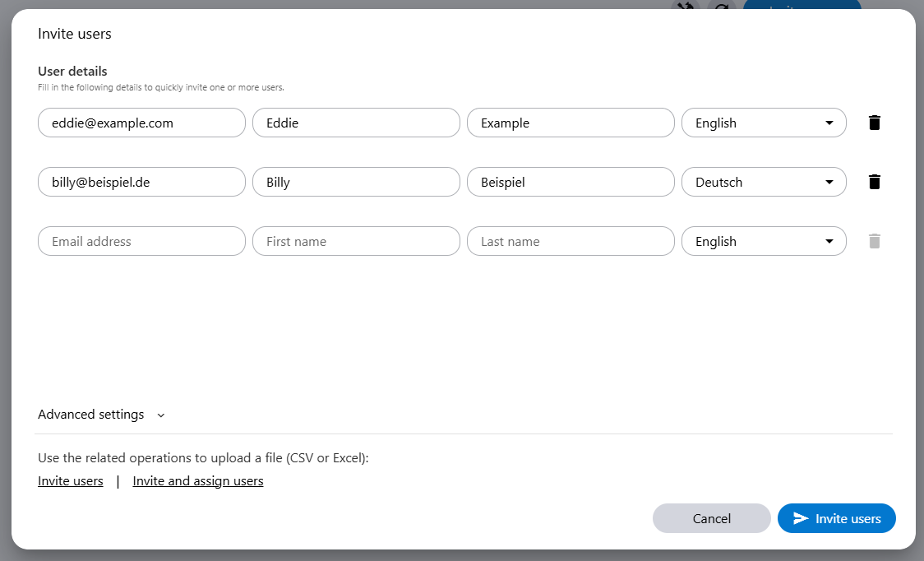Delete the eddie@example.com user row

[875, 123]
